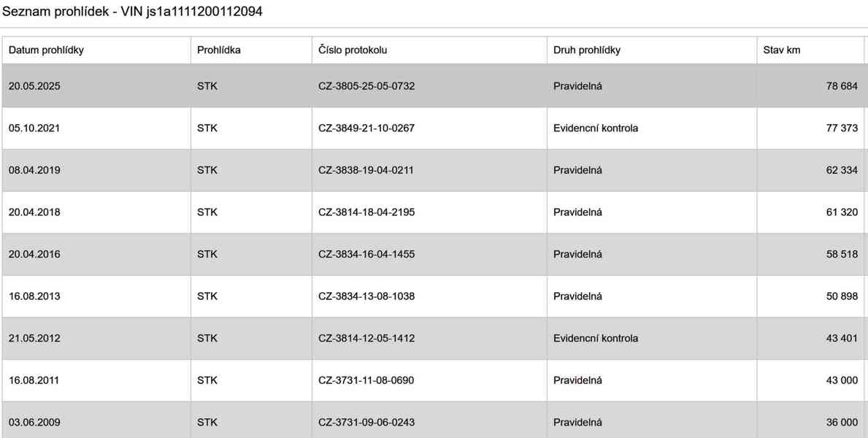The width and height of the screenshot is (868, 438).
Task: Select the row dated 08.04.2019
Action: pyautogui.click(x=34, y=171)
